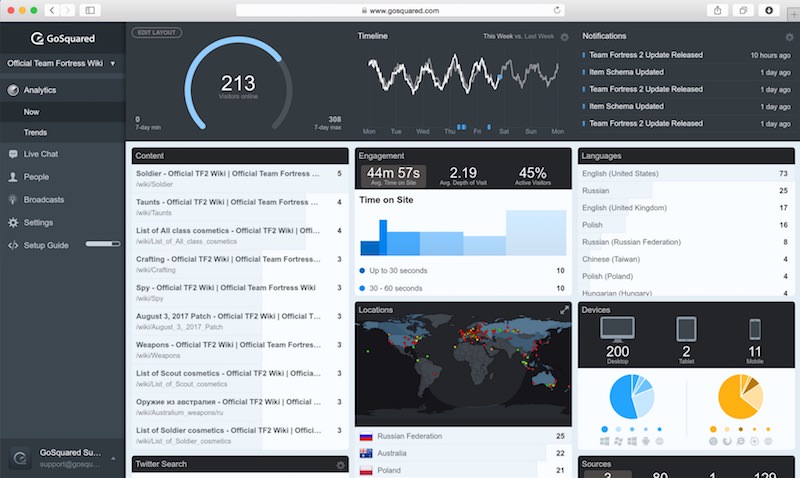800x478 pixels.
Task: Click the 30 - 60 seconds legend row
Action: tap(462, 288)
